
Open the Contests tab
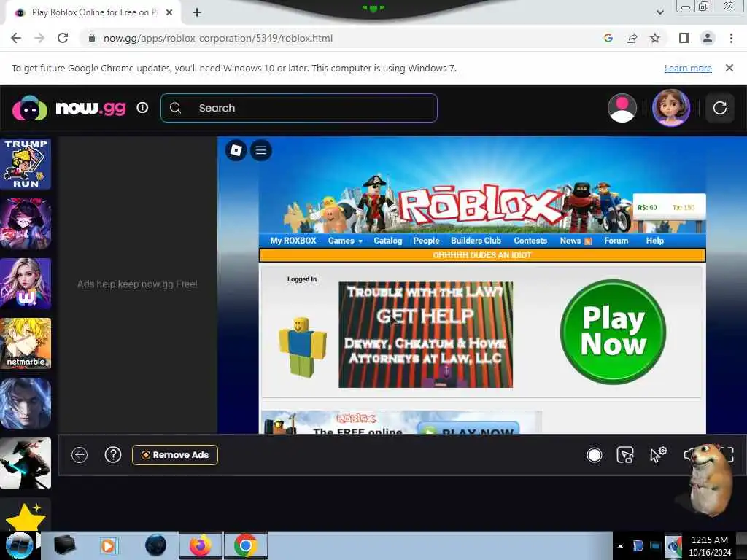(530, 241)
